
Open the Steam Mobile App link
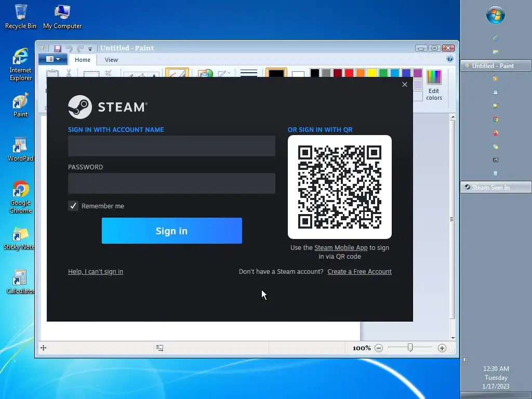tap(341, 248)
